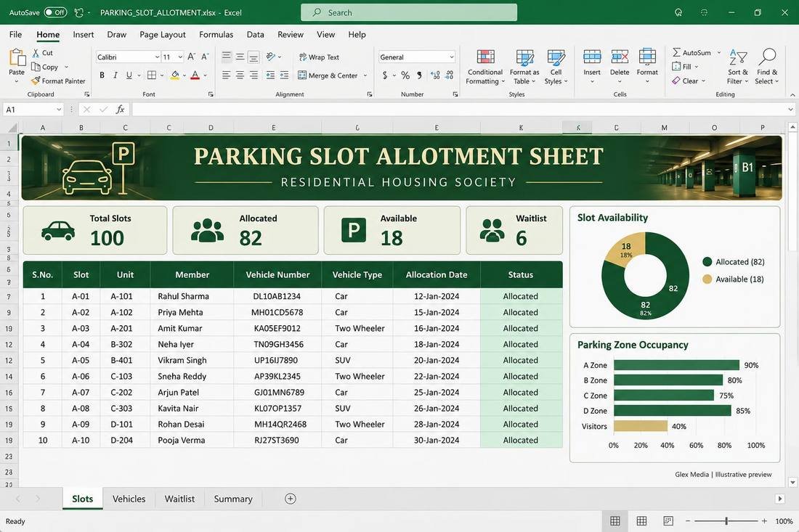Image resolution: width=799 pixels, height=532 pixels.
Task: Open Sort & Filter
Action: tap(738, 67)
